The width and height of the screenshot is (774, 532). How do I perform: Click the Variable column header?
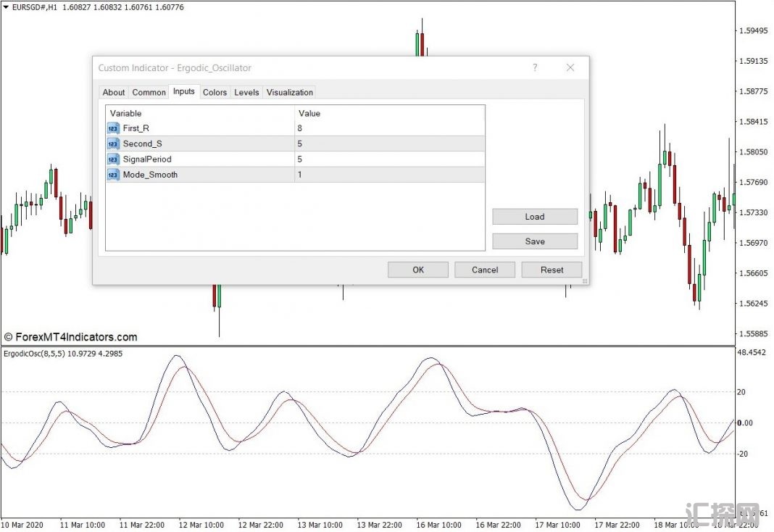click(200, 113)
